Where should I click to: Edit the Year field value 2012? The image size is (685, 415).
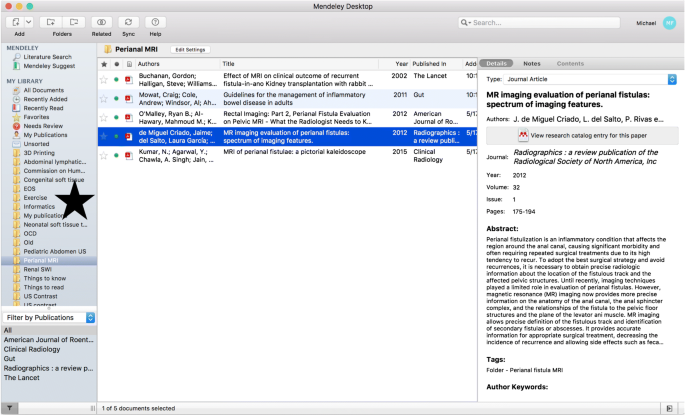(519, 175)
